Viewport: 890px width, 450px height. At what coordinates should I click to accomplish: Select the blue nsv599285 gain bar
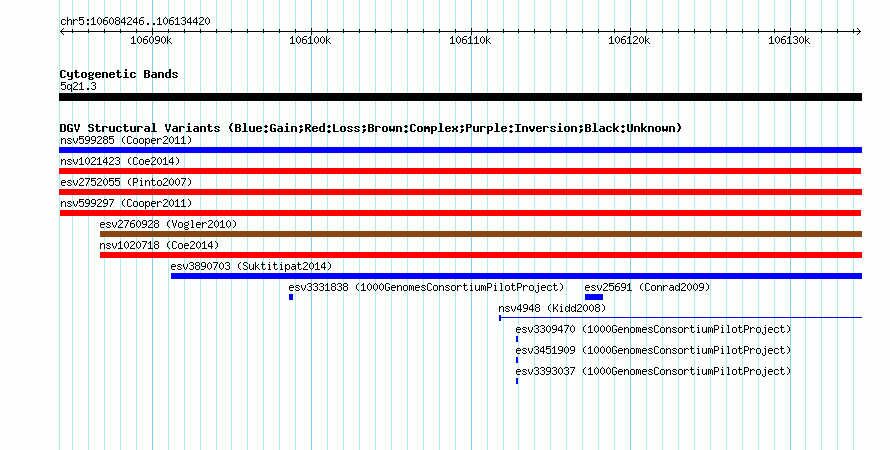(x=460, y=150)
